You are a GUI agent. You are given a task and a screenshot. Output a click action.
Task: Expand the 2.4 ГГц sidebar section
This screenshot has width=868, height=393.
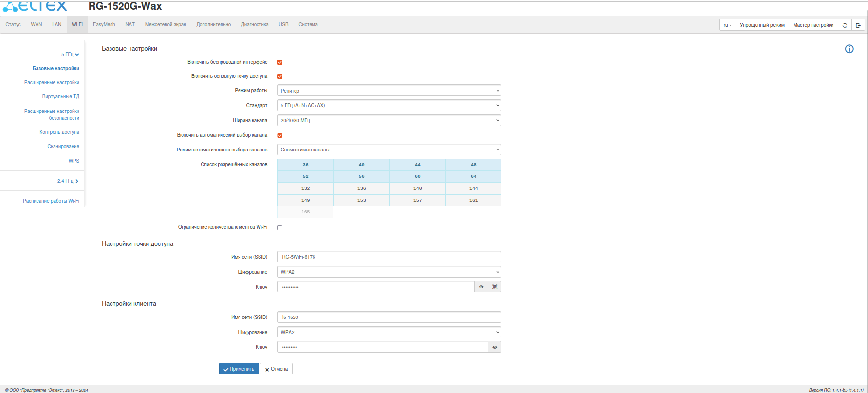tap(68, 181)
